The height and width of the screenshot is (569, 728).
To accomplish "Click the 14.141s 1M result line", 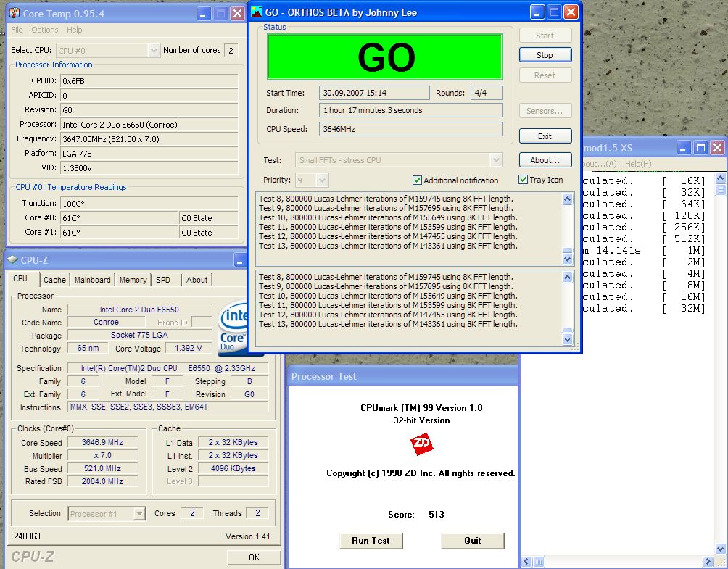I will tap(643, 250).
